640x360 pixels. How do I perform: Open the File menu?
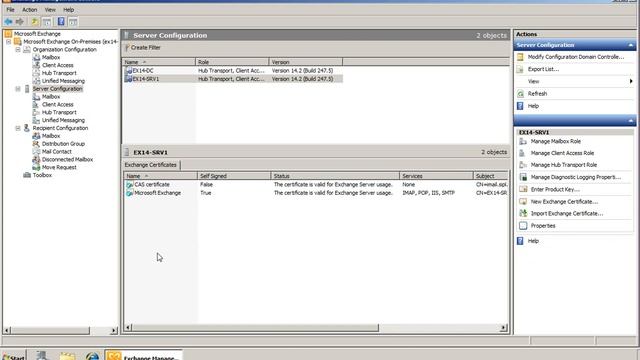[10, 9]
